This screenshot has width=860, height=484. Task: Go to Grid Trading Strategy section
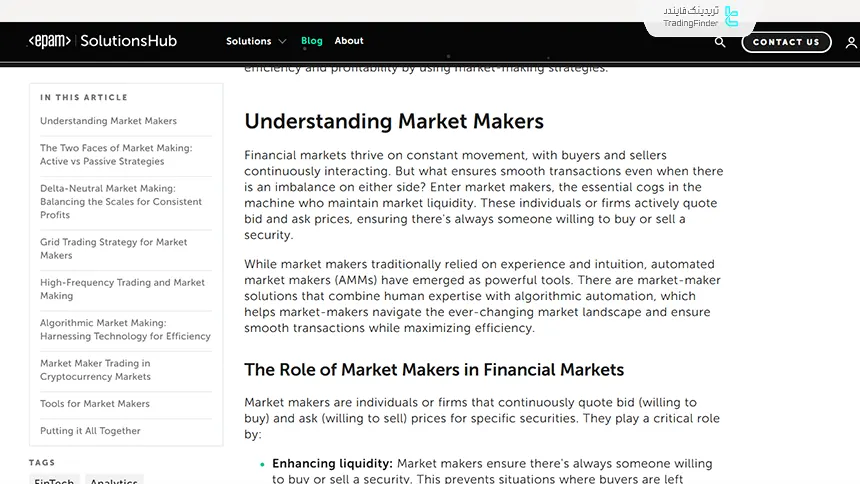click(114, 248)
